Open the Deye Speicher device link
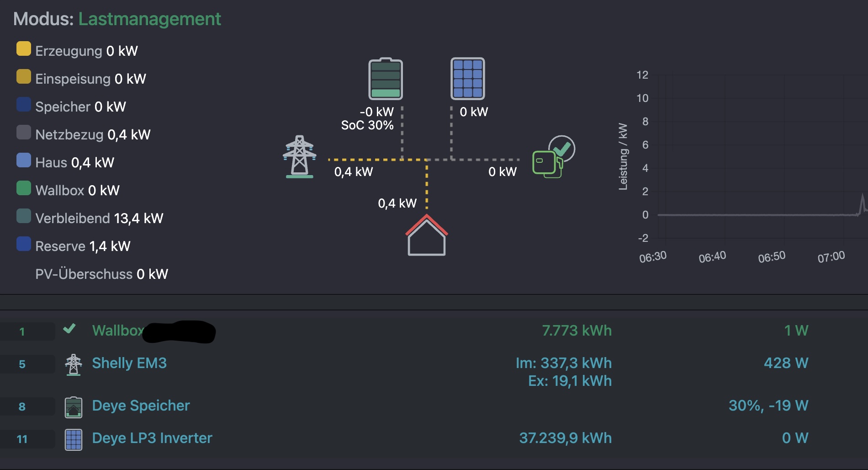868x470 pixels. click(141, 406)
